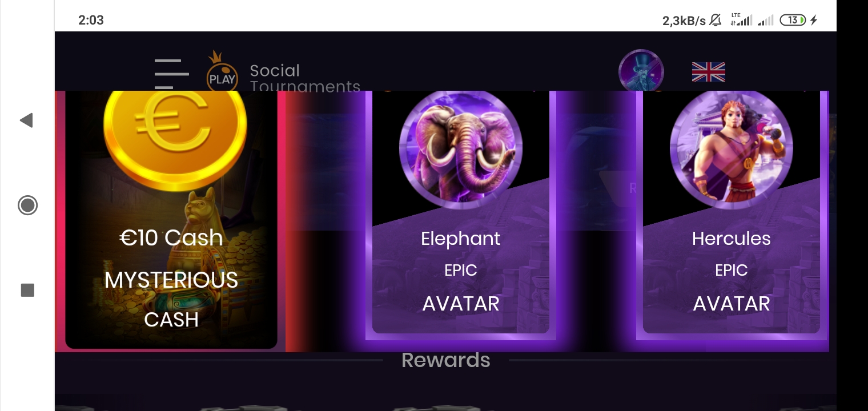Select the Elephant avatar portrait
The image size is (868, 411).
click(461, 148)
